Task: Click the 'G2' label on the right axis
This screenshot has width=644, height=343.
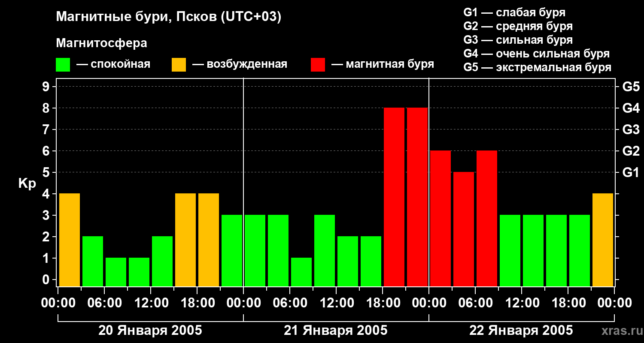Action: [x=631, y=151]
